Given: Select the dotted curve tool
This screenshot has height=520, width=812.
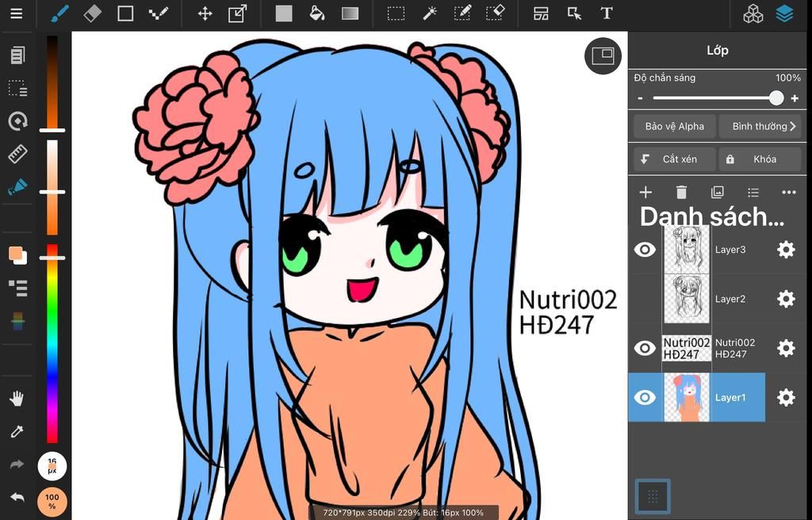Looking at the screenshot, I should click(158, 13).
